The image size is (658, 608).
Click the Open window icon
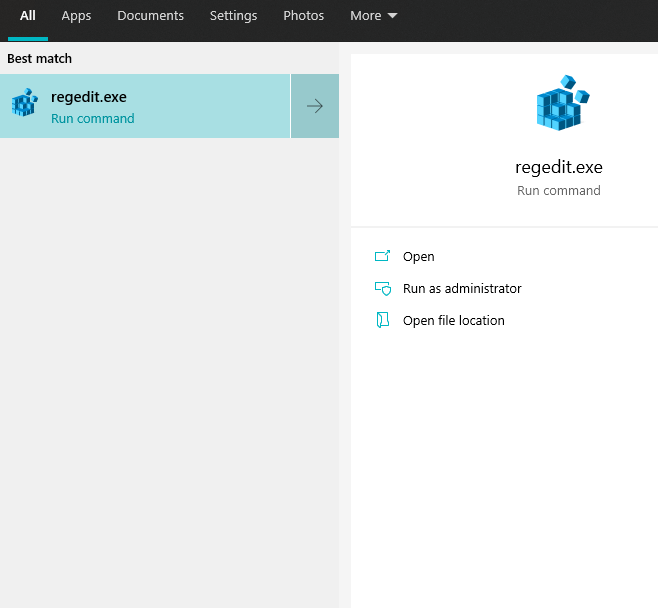pyautogui.click(x=382, y=256)
